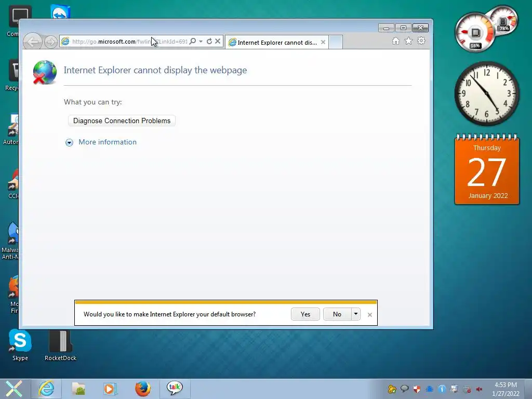
Task: Click the calendar gadget showing 27
Action: click(487, 169)
